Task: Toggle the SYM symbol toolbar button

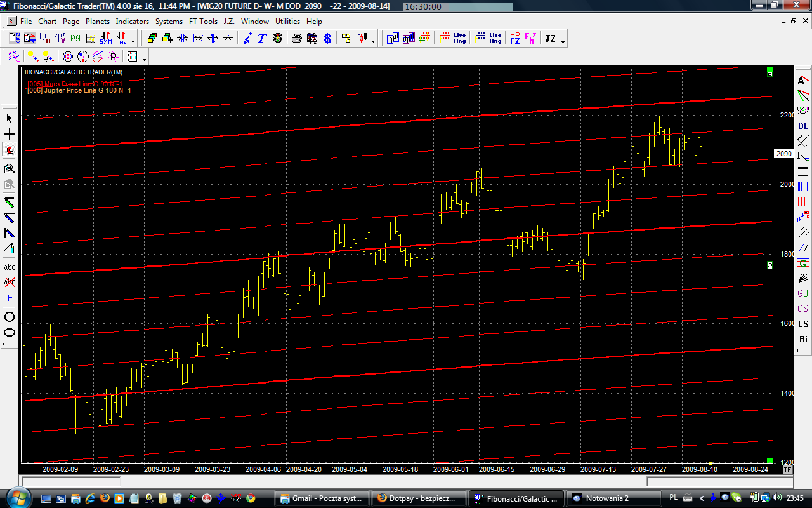Action: pos(105,39)
